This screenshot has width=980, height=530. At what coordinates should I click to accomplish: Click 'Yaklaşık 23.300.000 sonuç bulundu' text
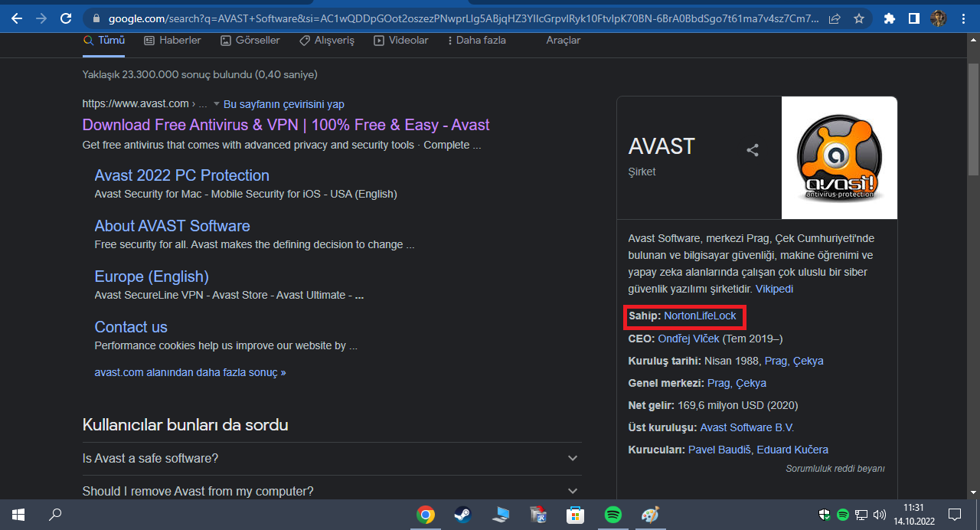(x=200, y=74)
